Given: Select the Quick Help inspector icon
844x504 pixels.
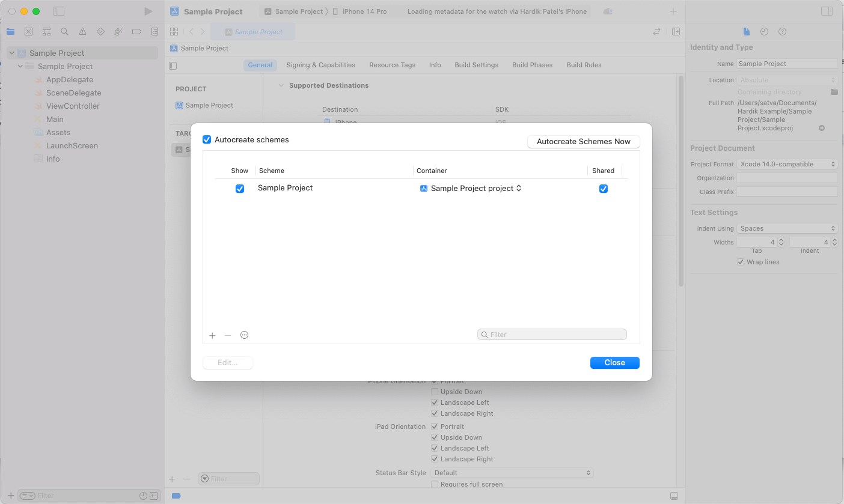Looking at the screenshot, I should (x=782, y=31).
